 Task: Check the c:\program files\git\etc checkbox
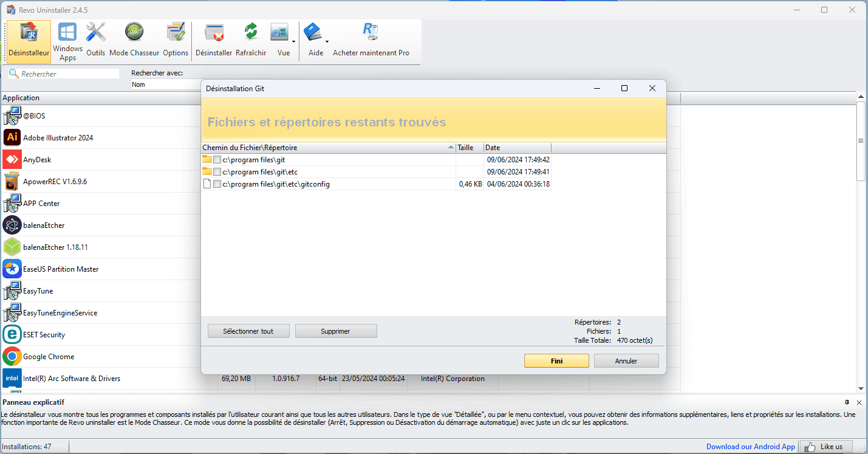[217, 172]
